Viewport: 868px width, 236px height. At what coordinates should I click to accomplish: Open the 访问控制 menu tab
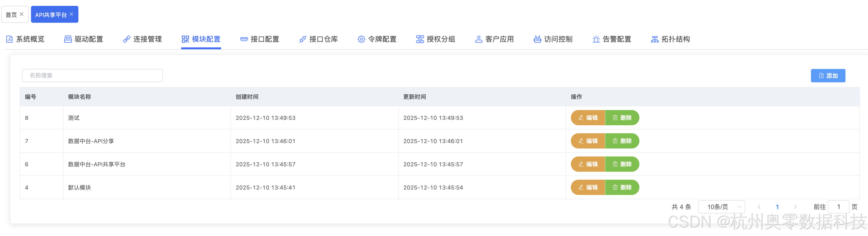tap(553, 39)
